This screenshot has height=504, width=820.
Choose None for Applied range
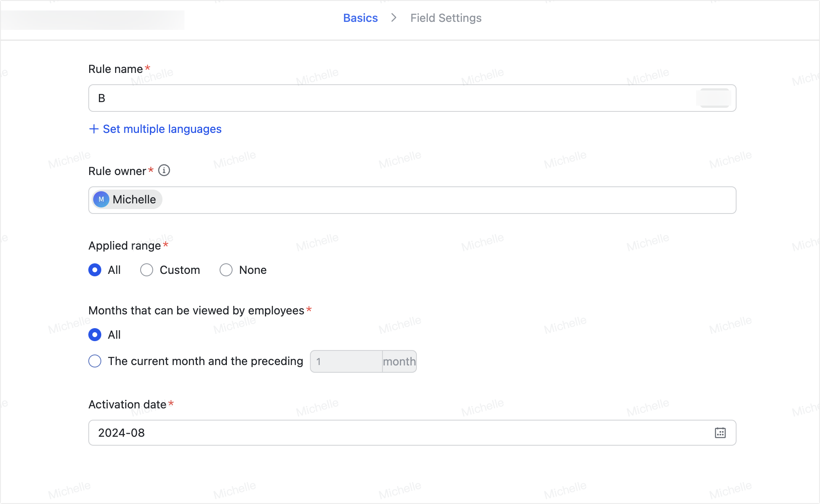(226, 270)
